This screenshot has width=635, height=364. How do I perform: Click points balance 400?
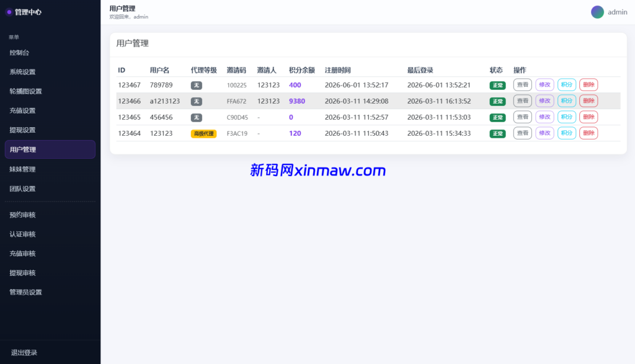295,85
